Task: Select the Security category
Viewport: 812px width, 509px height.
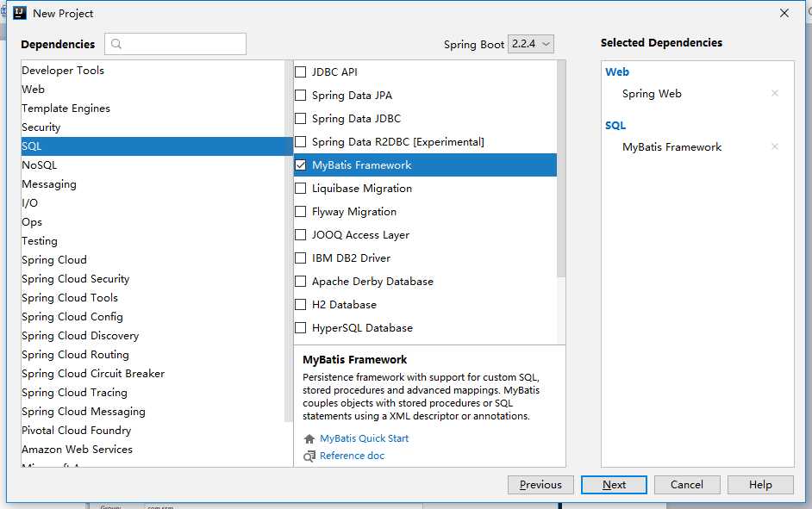Action: pyautogui.click(x=153, y=127)
